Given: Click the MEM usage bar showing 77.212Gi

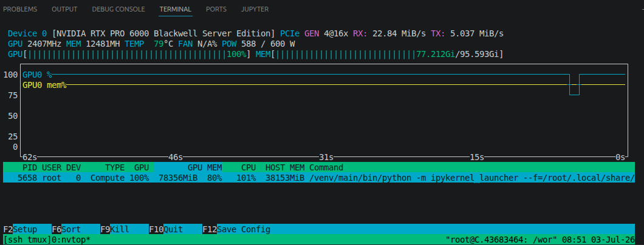Looking at the screenshot, I should 380,54.
